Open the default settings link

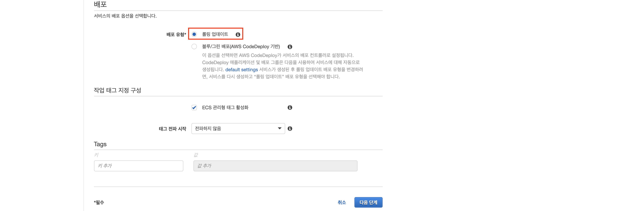pos(241,69)
